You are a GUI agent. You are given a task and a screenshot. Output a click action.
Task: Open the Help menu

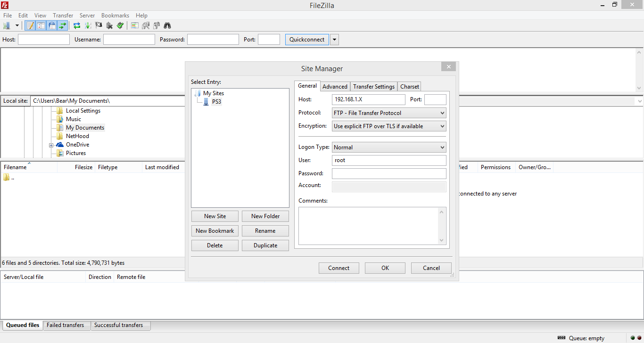pos(141,16)
